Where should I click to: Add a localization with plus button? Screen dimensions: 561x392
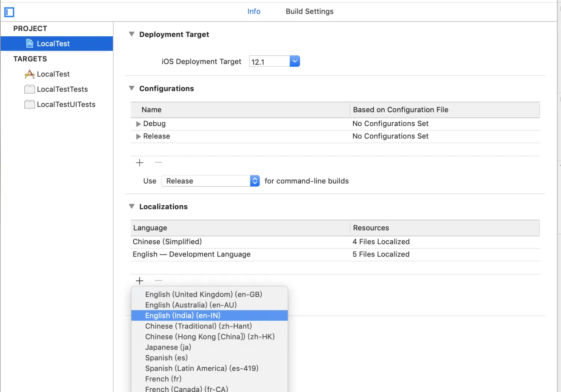tap(140, 281)
